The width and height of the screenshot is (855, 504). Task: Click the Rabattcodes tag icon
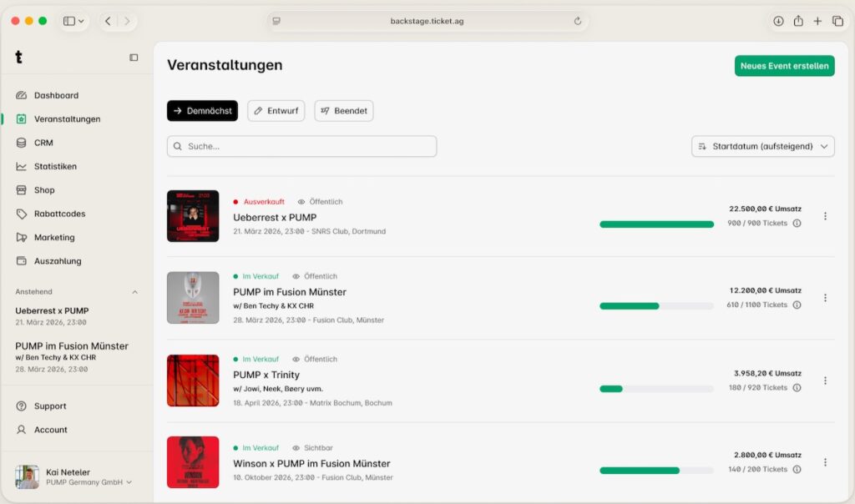22,214
